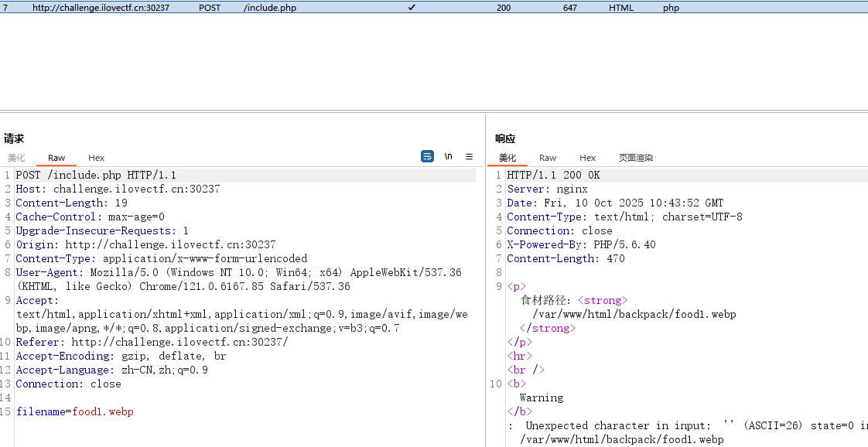Open the request editor hamburger menu
868x447 pixels.
coord(469,156)
